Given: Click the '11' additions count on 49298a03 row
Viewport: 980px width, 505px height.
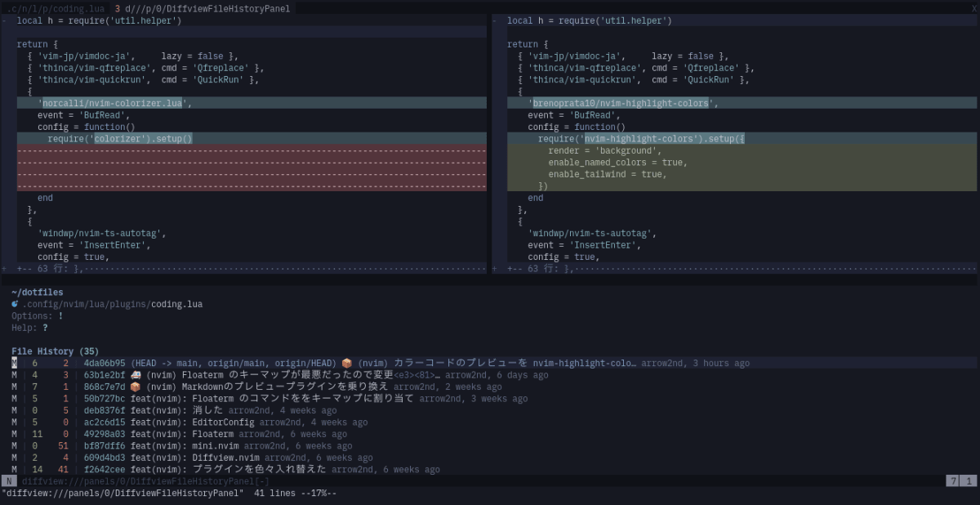Looking at the screenshot, I should (x=38, y=434).
